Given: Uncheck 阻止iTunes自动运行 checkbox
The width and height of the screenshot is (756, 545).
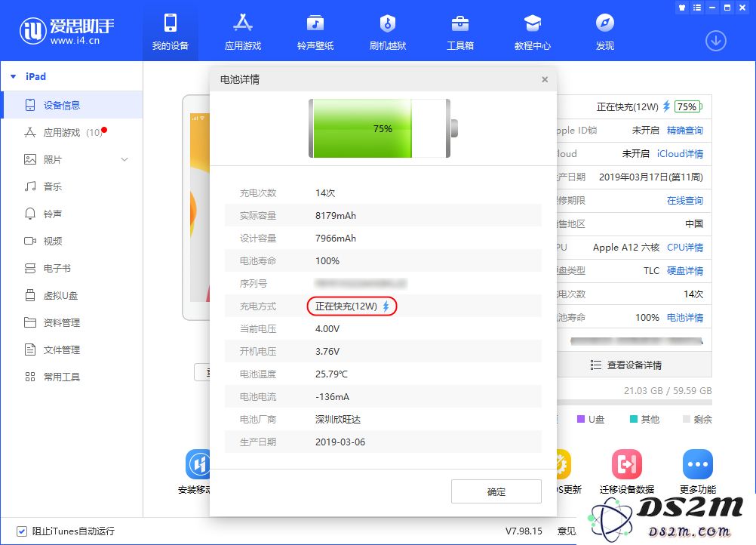Looking at the screenshot, I should [22, 531].
